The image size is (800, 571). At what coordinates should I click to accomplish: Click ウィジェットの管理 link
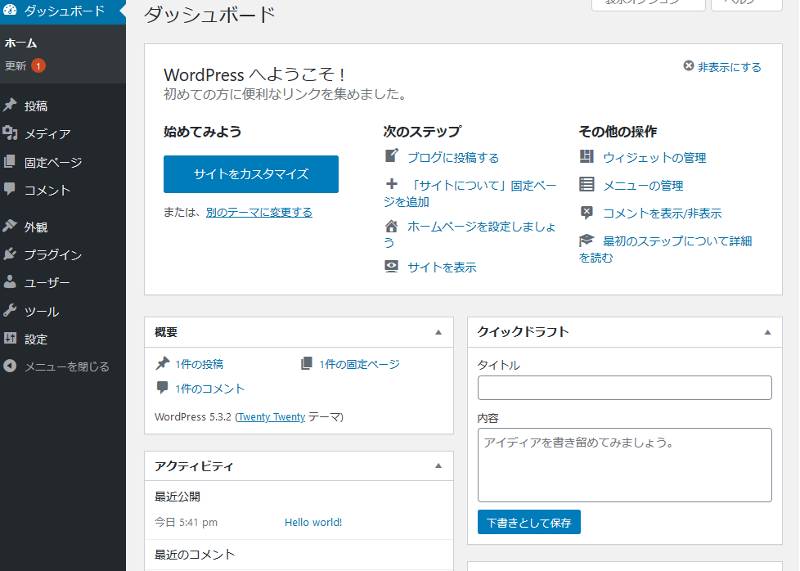click(655, 158)
